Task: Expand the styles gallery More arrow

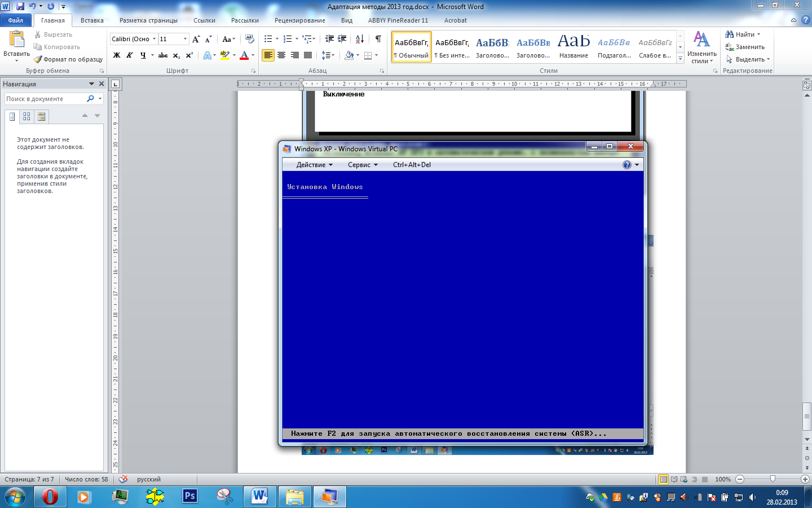Action: 680,58
